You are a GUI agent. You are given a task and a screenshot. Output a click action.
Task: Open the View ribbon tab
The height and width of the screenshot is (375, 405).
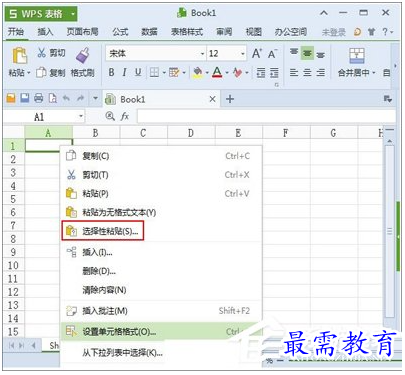click(253, 32)
